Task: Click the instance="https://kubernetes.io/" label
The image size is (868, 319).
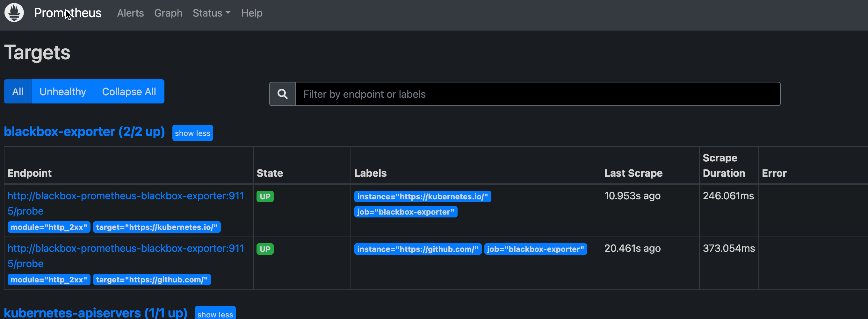Action: point(423,196)
